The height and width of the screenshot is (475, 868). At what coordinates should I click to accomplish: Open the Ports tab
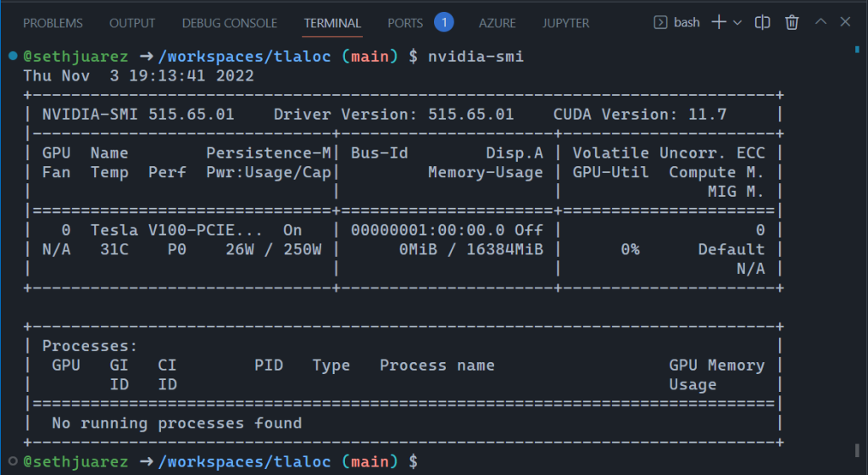tap(405, 23)
